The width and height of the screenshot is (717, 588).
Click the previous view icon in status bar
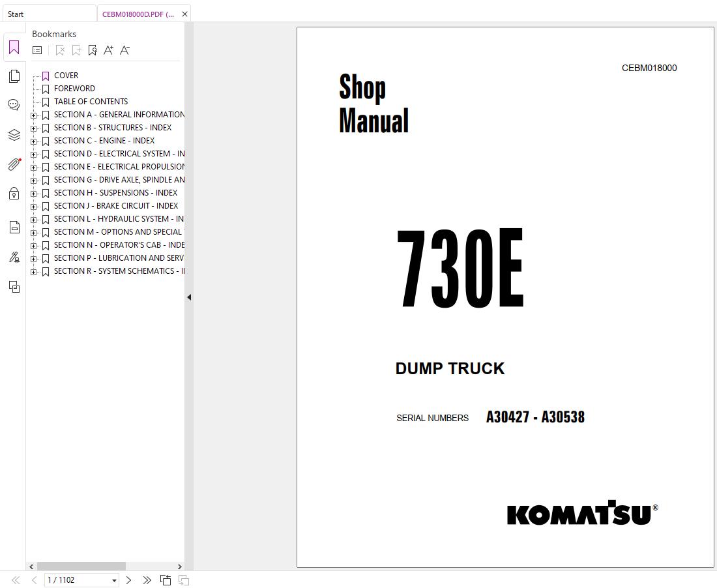(166, 580)
